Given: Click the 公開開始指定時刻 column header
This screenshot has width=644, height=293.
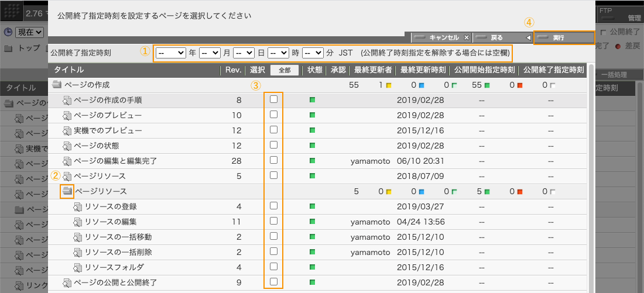Looking at the screenshot, I should [485, 70].
